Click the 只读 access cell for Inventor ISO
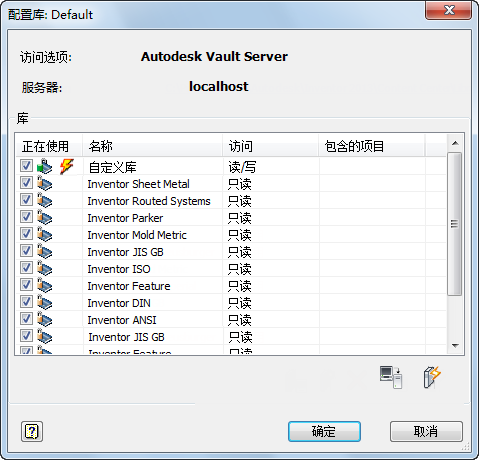The width and height of the screenshot is (479, 460). coord(240,269)
